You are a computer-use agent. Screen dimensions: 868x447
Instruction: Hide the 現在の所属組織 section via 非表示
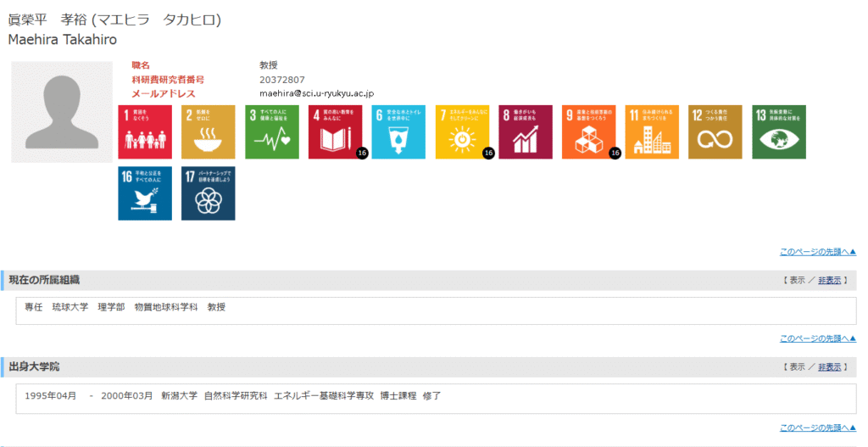pyautogui.click(x=829, y=280)
